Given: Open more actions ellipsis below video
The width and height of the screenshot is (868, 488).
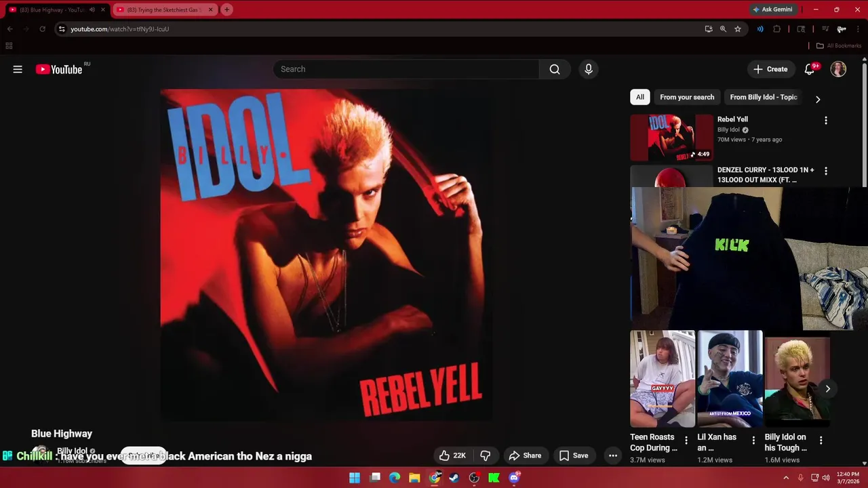Looking at the screenshot, I should coord(613,455).
